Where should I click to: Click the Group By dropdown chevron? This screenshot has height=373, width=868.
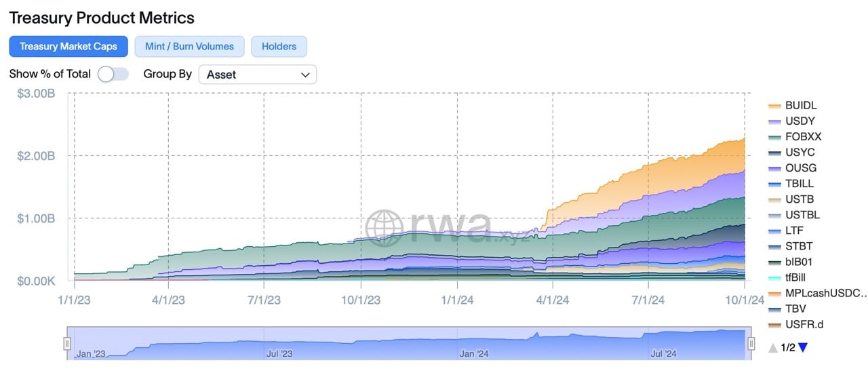coord(305,75)
